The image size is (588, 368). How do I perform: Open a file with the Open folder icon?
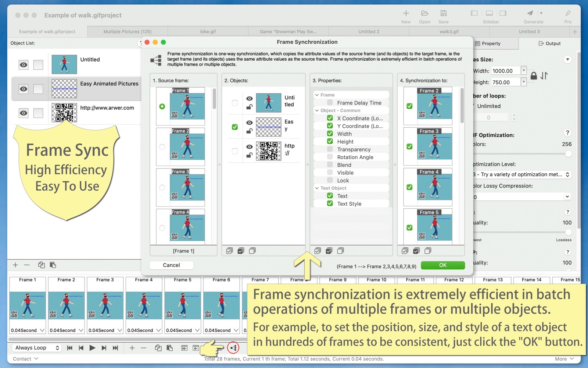coord(424,13)
